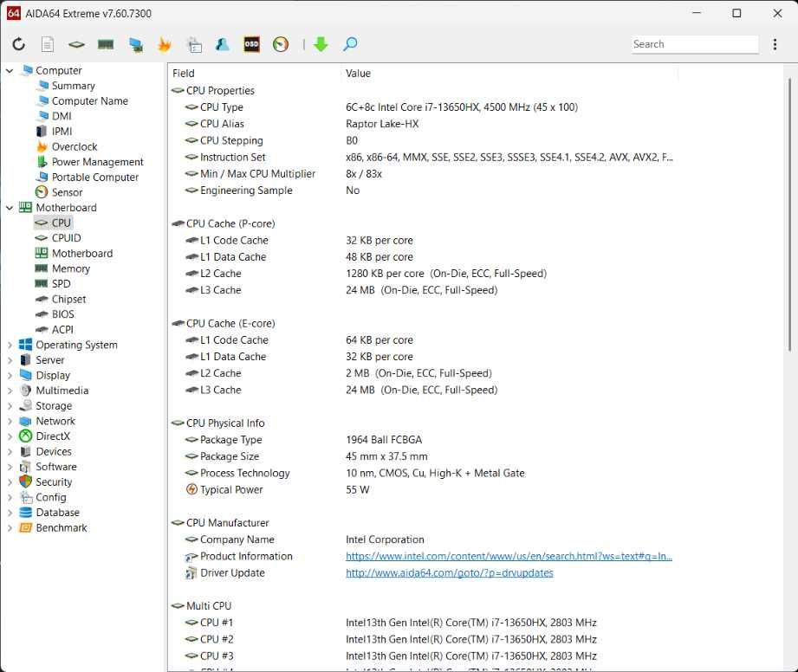798x672 pixels.
Task: Expand the Storage tree node
Action: [x=10, y=406]
